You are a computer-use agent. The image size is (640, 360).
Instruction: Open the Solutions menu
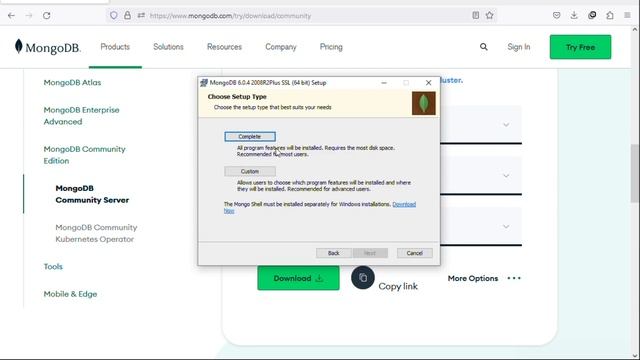click(x=168, y=47)
